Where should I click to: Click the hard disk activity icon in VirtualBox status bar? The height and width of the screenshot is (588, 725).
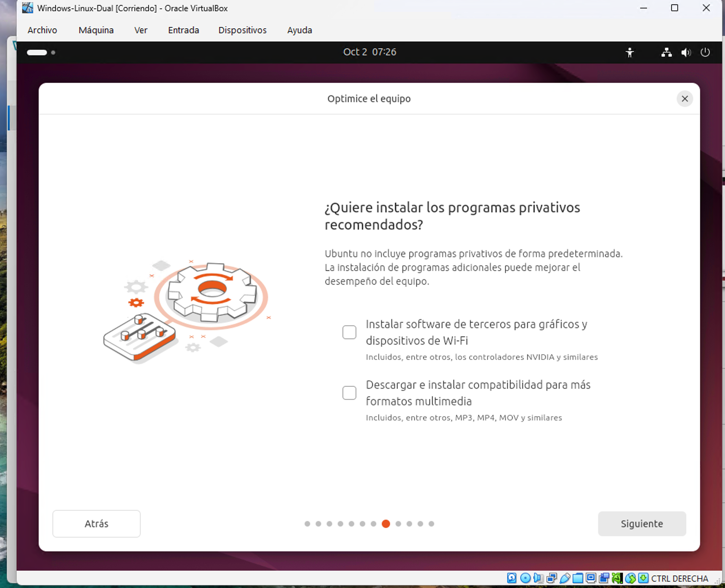(512, 578)
